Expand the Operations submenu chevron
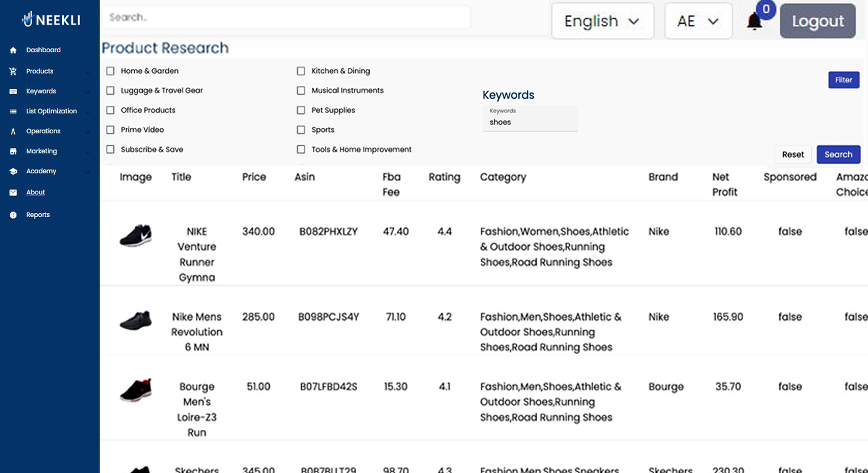This screenshot has width=868, height=473. pyautogui.click(x=87, y=132)
